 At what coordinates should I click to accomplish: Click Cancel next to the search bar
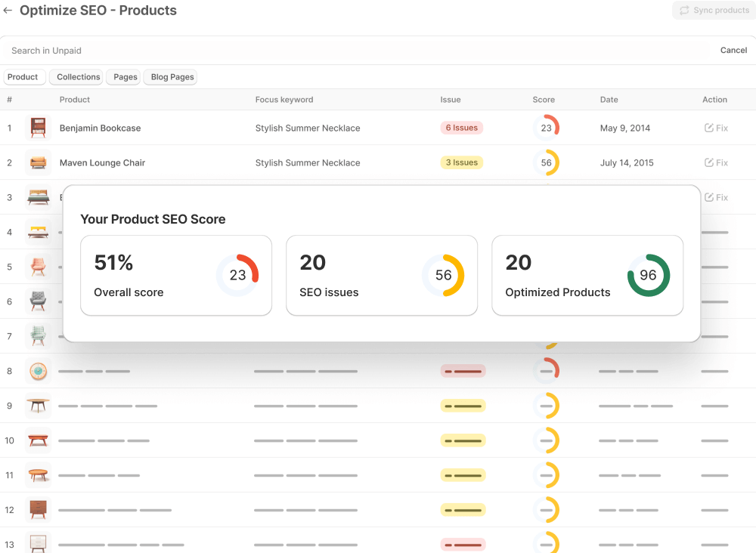pos(733,51)
